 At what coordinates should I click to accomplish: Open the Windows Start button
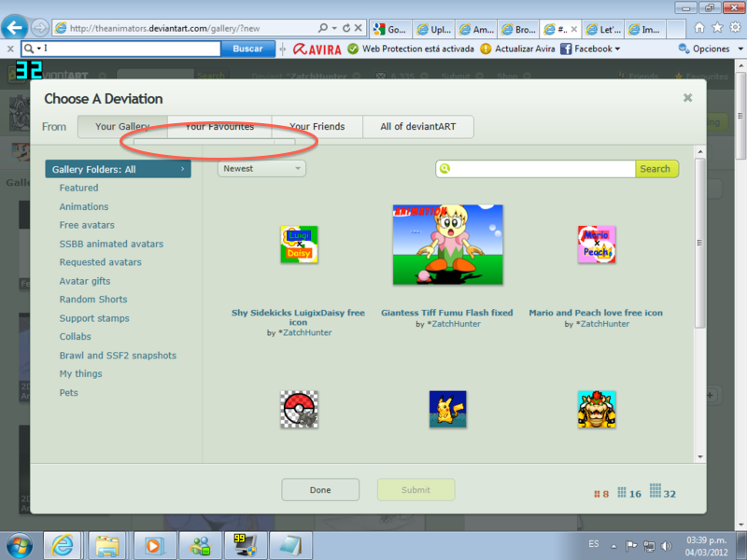(20, 546)
